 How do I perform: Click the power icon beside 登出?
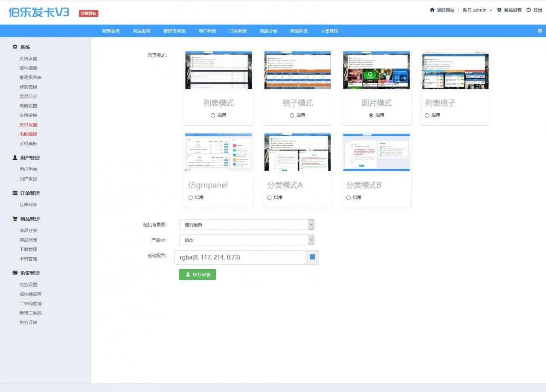click(x=529, y=10)
